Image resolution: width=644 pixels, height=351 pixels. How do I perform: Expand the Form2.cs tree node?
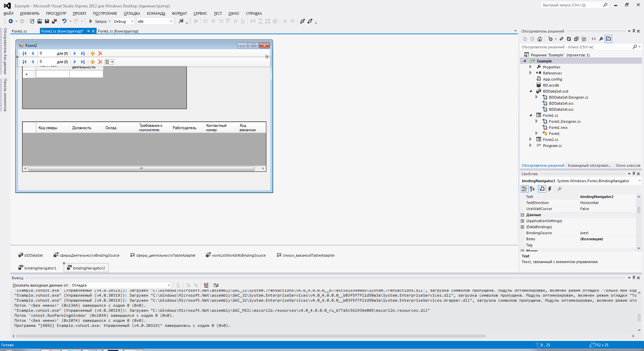531,140
